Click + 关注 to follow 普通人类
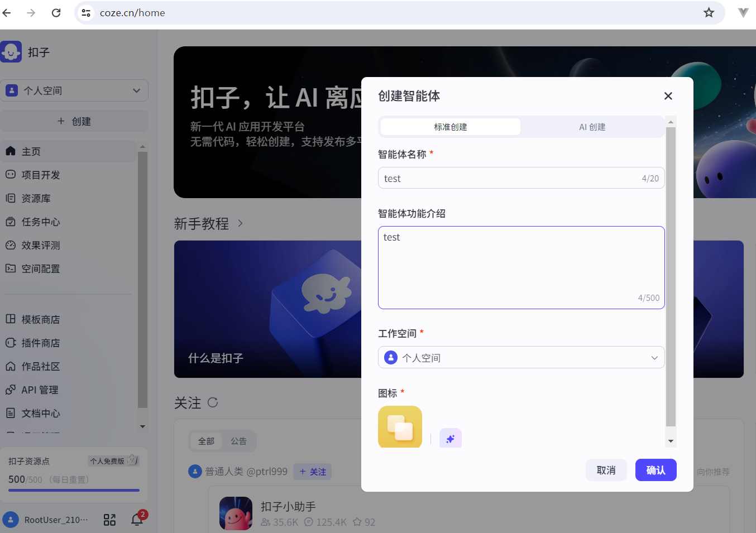This screenshot has width=756, height=533. click(312, 472)
